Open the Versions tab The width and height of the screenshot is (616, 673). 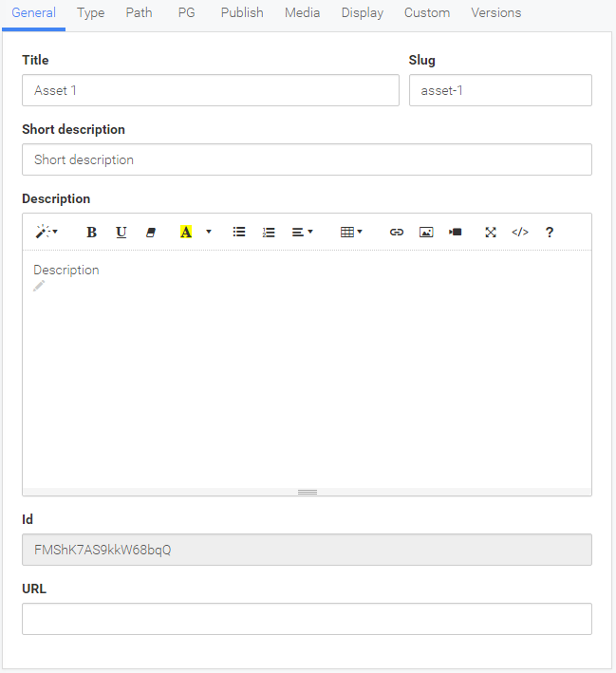click(x=496, y=13)
